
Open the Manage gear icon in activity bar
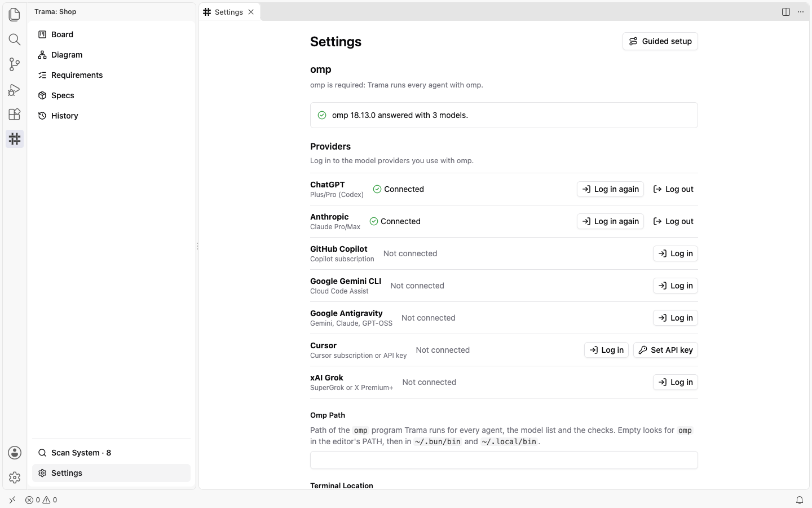point(15,478)
